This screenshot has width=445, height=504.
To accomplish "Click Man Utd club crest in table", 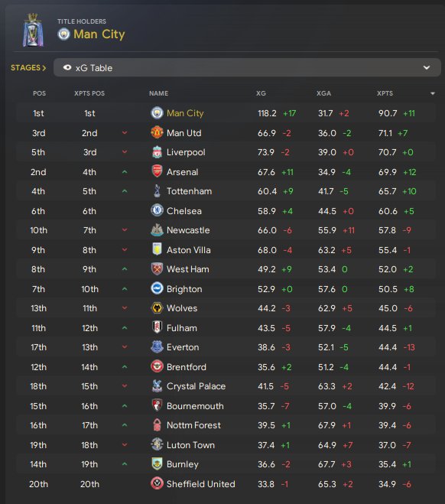I will 157,132.
